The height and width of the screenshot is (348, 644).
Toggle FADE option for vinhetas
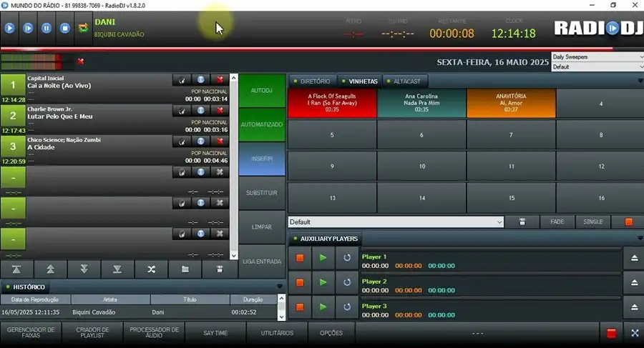pos(557,222)
